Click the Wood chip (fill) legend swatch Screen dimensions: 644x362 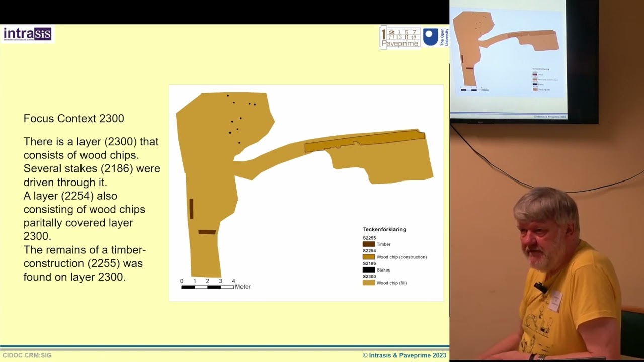pyautogui.click(x=369, y=283)
